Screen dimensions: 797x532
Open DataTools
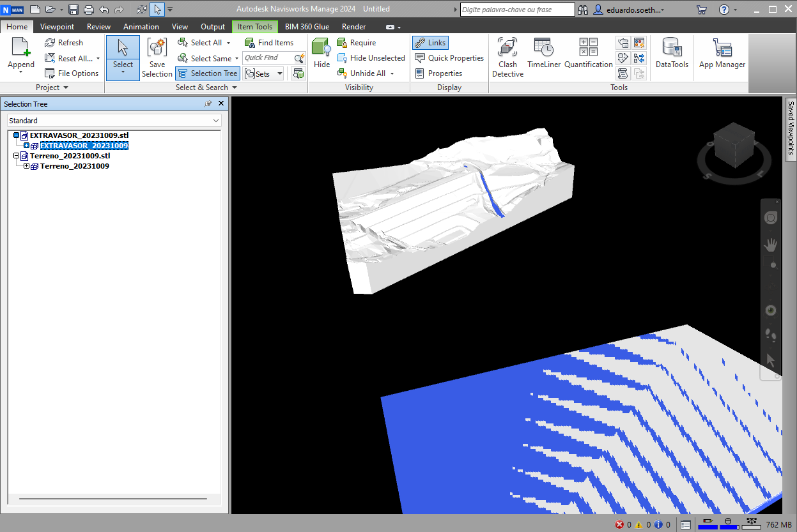tap(671, 54)
